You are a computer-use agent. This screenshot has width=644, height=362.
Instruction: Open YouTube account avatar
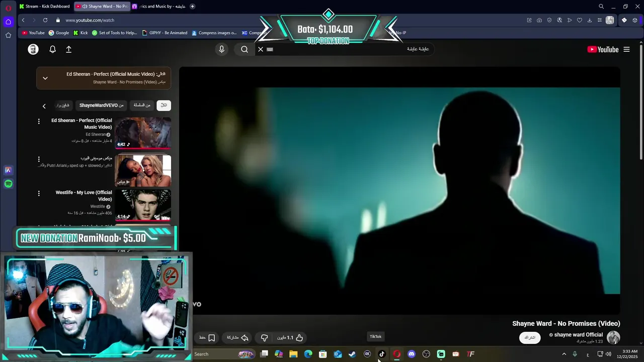click(33, 49)
